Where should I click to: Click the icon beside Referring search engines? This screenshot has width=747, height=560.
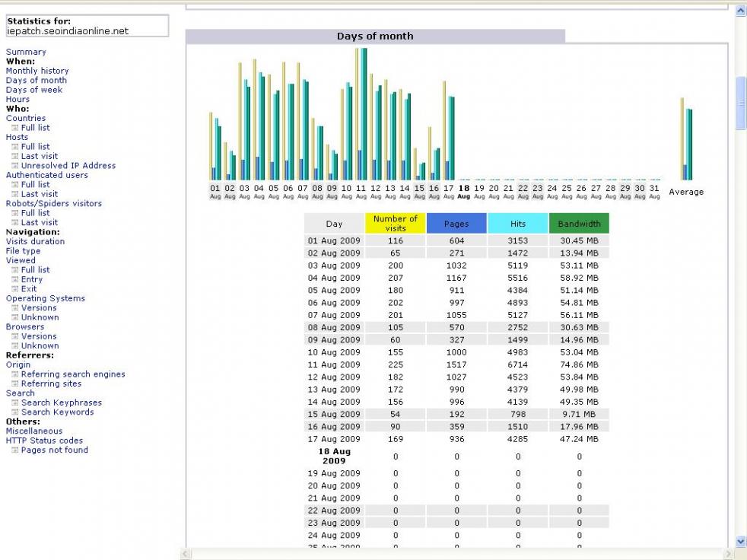coord(15,374)
